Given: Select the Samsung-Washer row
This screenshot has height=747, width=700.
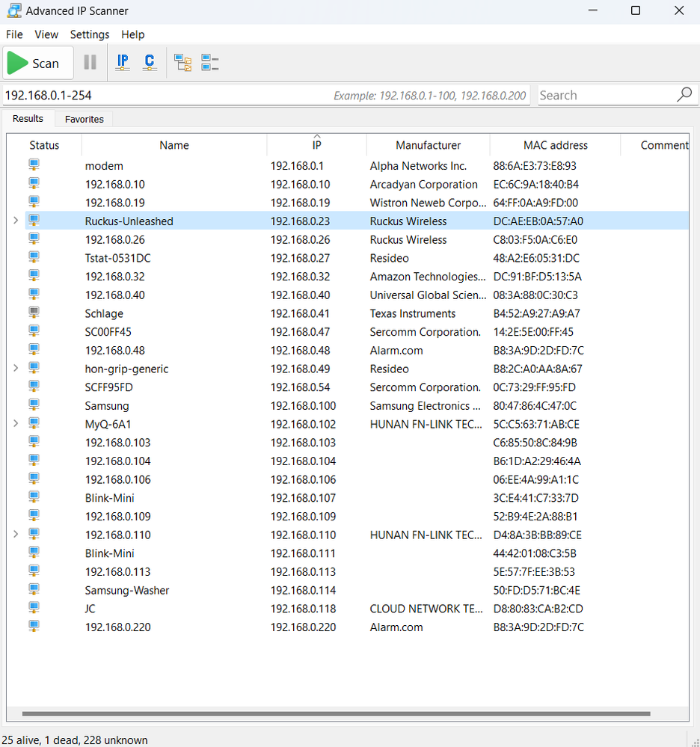Looking at the screenshot, I should pos(127,591).
